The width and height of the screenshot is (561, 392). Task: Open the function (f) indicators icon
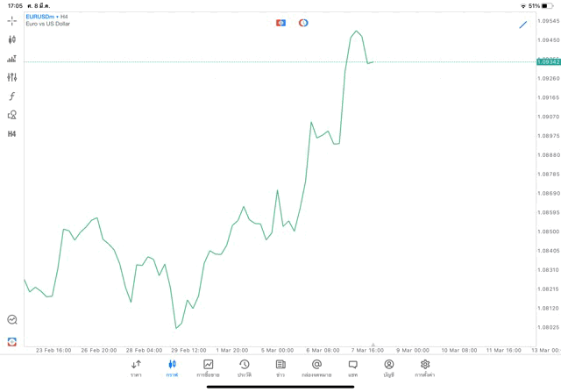(11, 96)
